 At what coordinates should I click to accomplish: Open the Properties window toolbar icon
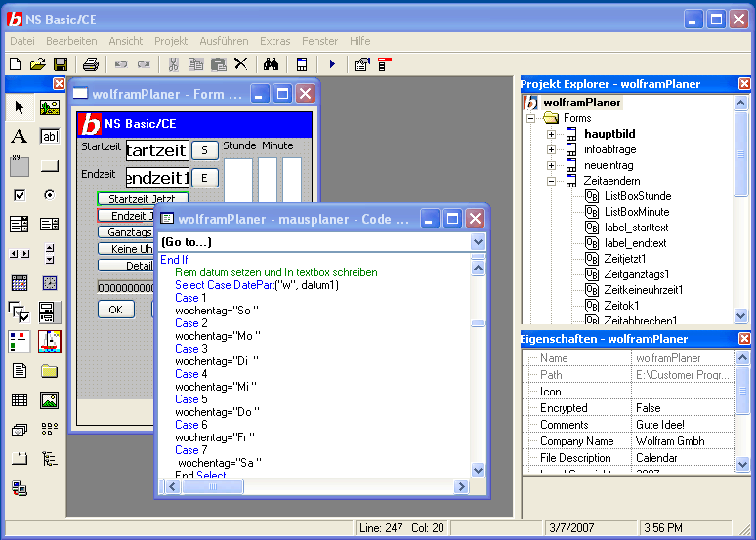click(362, 64)
